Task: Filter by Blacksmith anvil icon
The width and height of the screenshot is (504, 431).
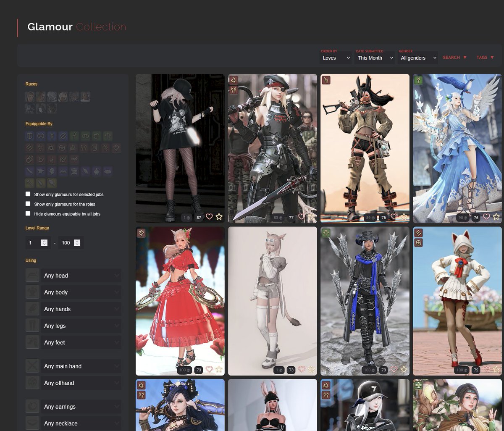Action: coord(41,171)
